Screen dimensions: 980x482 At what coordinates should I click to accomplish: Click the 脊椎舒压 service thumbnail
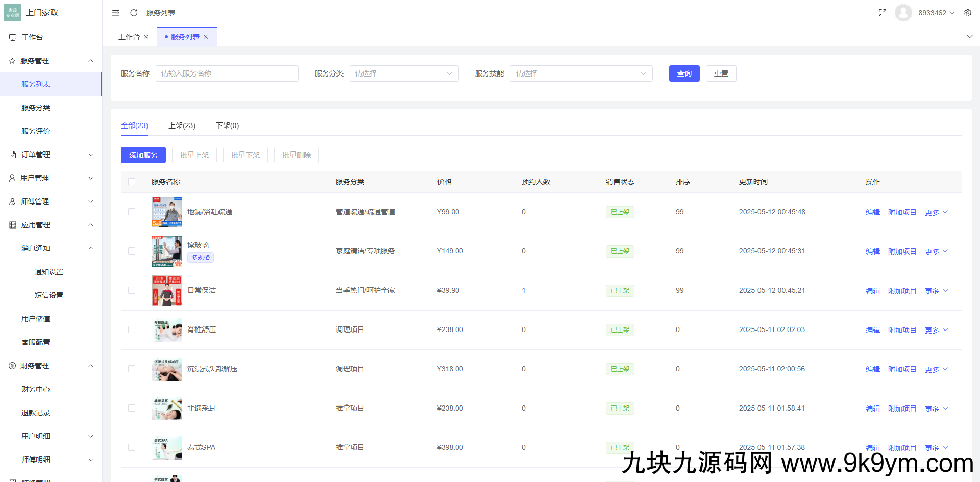166,330
